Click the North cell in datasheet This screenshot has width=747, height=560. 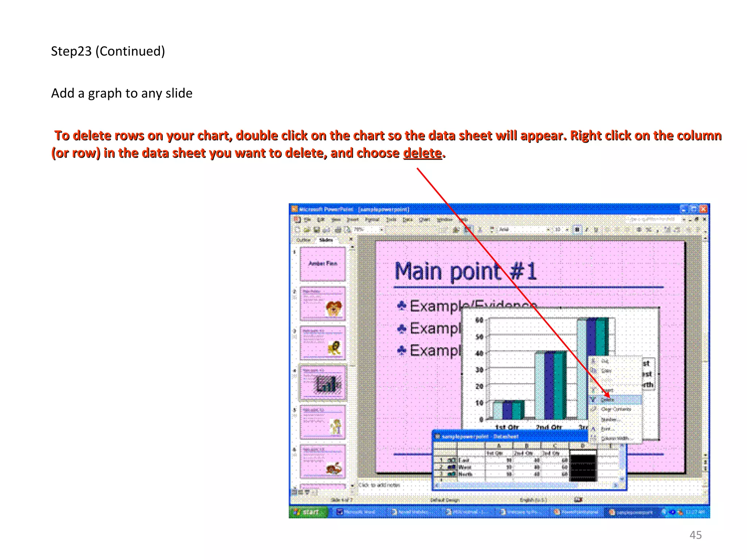click(471, 474)
